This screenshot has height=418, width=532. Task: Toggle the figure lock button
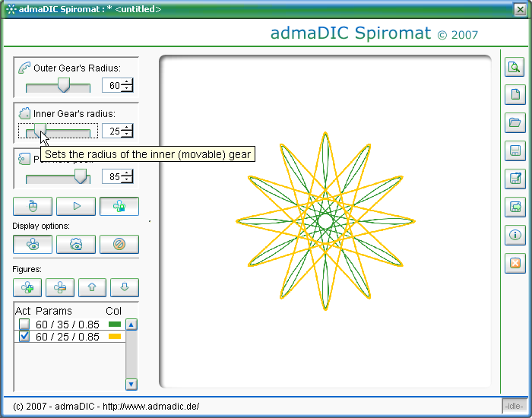pos(119,206)
